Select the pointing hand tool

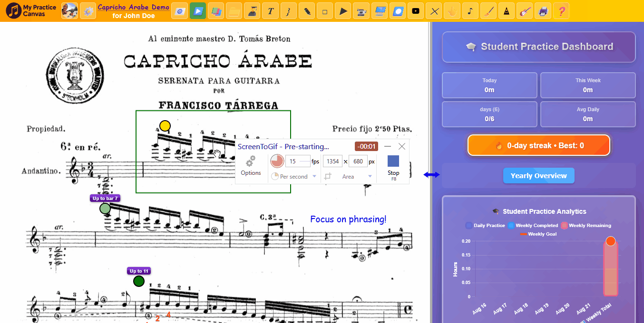point(452,10)
